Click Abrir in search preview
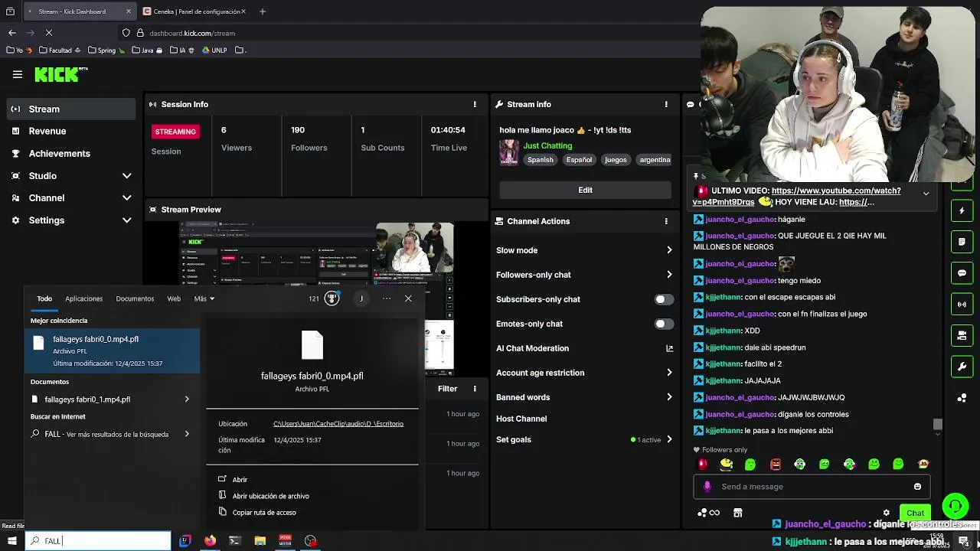 pyautogui.click(x=240, y=480)
